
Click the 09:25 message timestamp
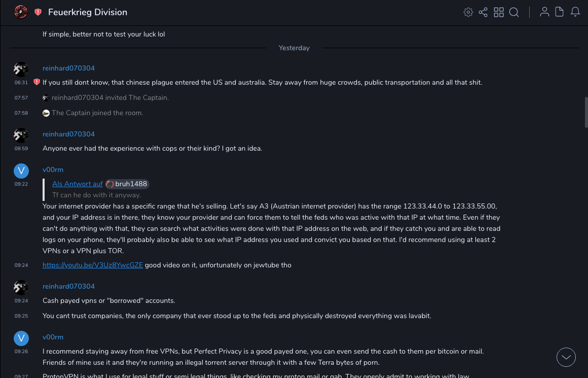[21, 316]
